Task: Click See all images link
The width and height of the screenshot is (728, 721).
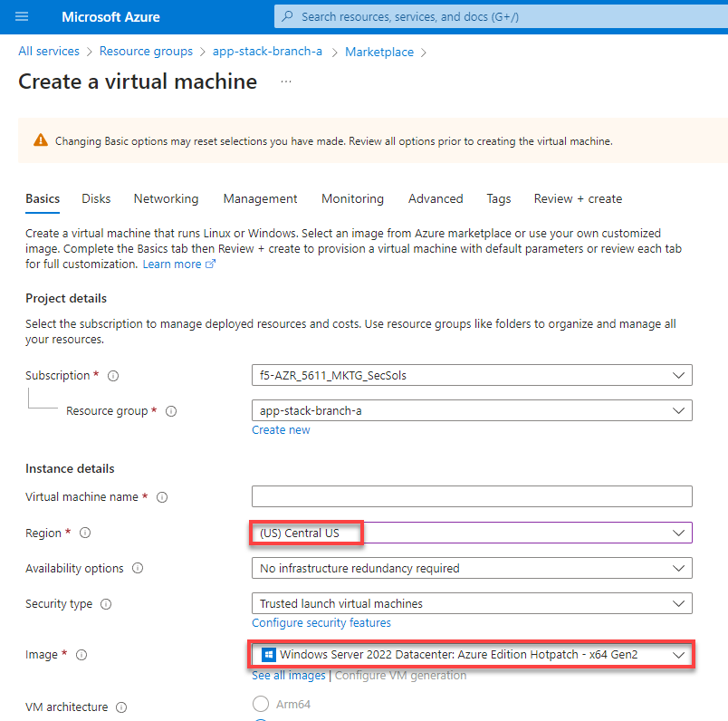Action: point(288,675)
